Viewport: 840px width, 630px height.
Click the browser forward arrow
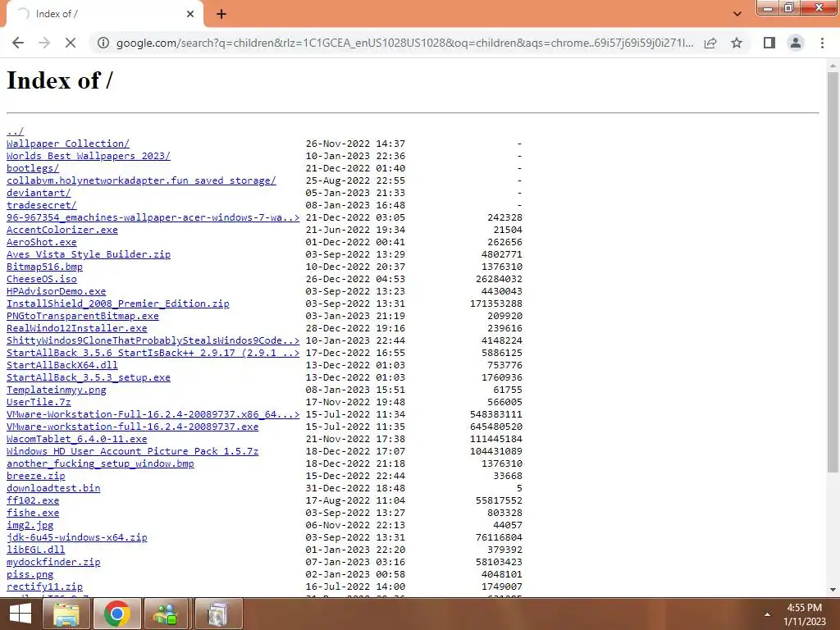pyautogui.click(x=44, y=43)
